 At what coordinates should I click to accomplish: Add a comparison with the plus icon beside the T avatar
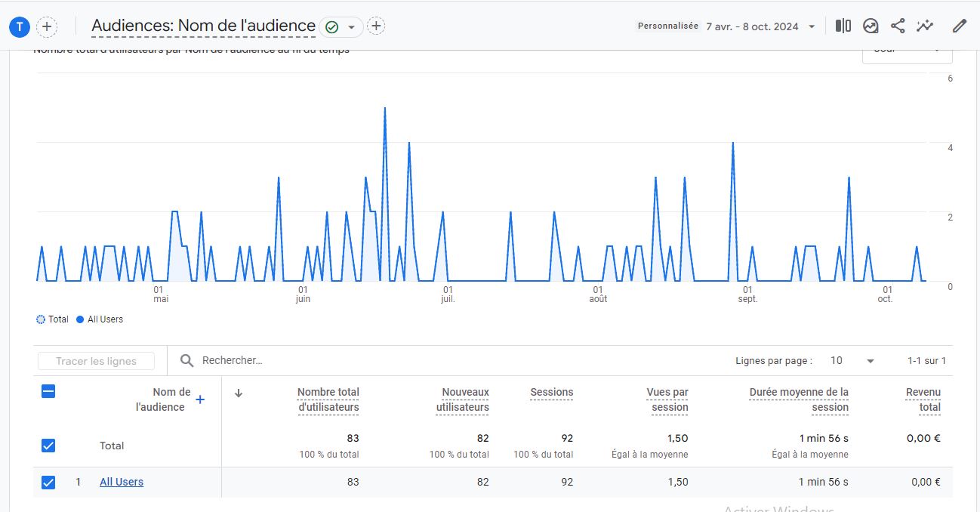click(x=47, y=27)
